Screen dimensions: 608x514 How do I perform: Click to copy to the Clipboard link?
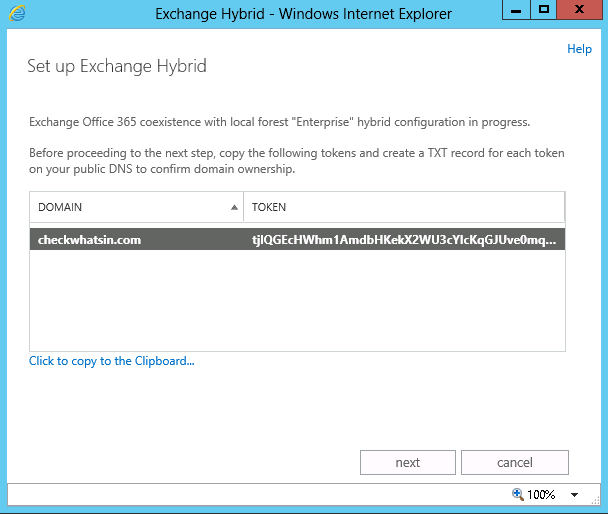[112, 361]
